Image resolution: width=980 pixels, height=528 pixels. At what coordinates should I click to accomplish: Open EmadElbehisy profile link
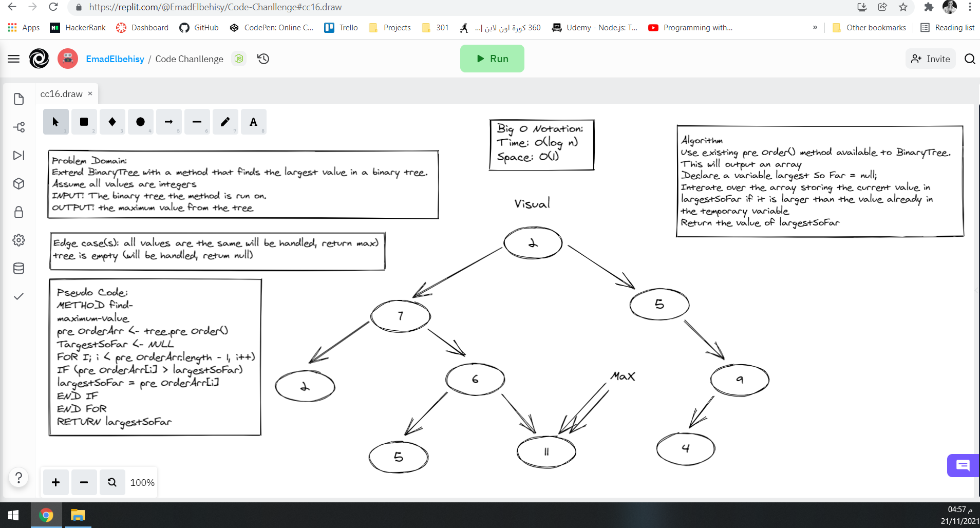click(115, 59)
